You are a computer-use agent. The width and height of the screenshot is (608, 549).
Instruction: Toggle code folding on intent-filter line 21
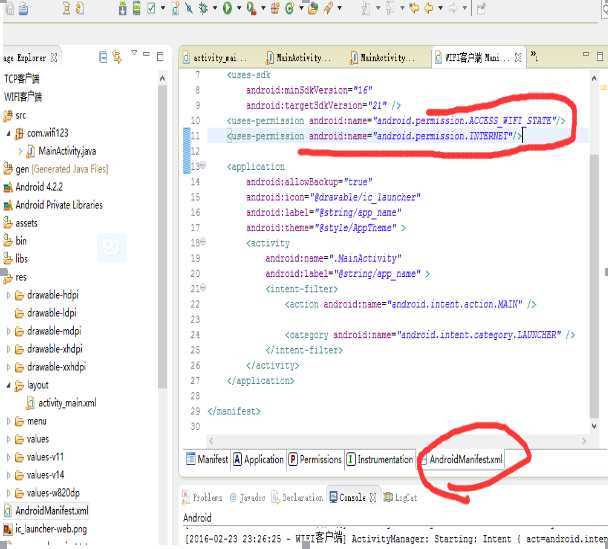point(203,288)
